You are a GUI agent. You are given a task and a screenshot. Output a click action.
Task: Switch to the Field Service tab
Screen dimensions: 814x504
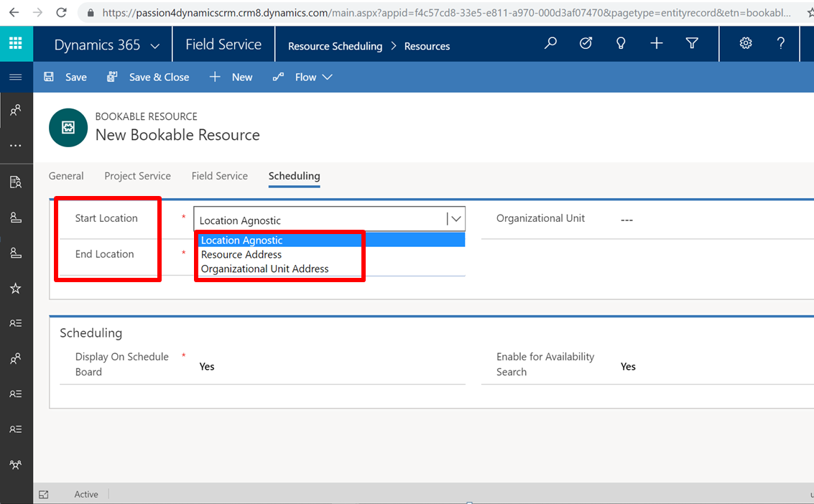pyautogui.click(x=219, y=176)
